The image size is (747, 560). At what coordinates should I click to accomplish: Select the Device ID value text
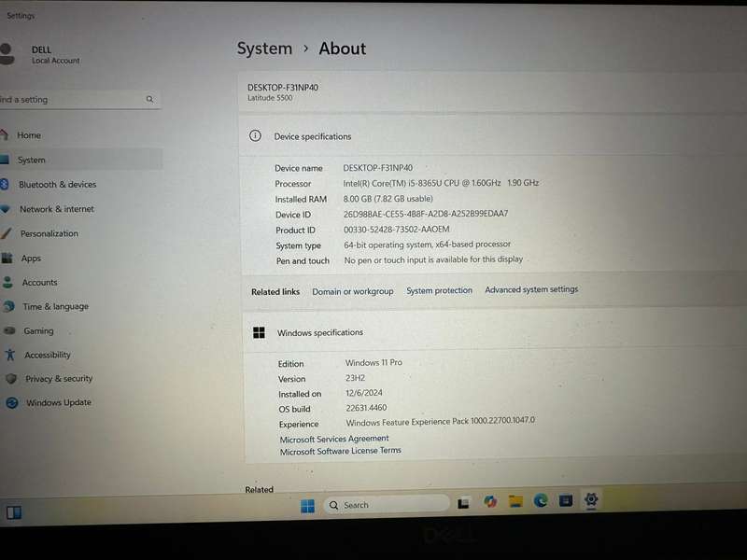pos(426,214)
